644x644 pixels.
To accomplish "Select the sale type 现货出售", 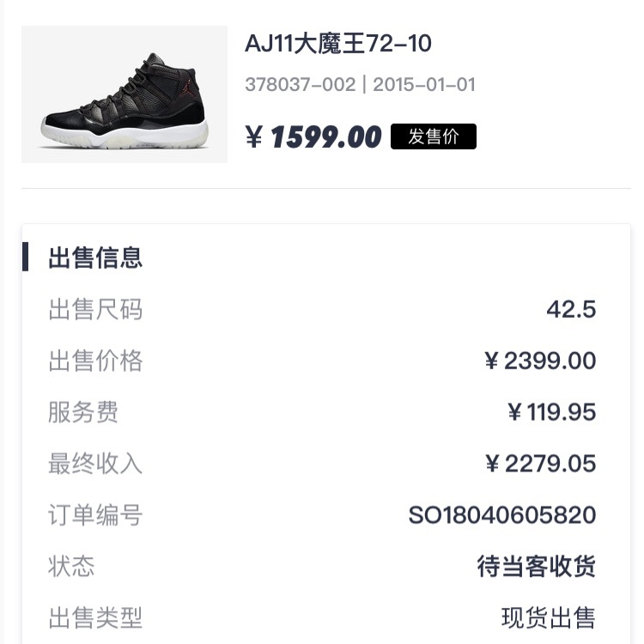I will (x=549, y=617).
